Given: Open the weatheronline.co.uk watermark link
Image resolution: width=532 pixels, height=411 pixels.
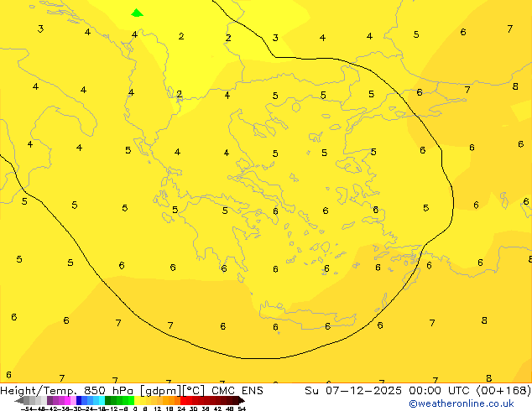Looking at the screenshot, I should click(461, 404).
